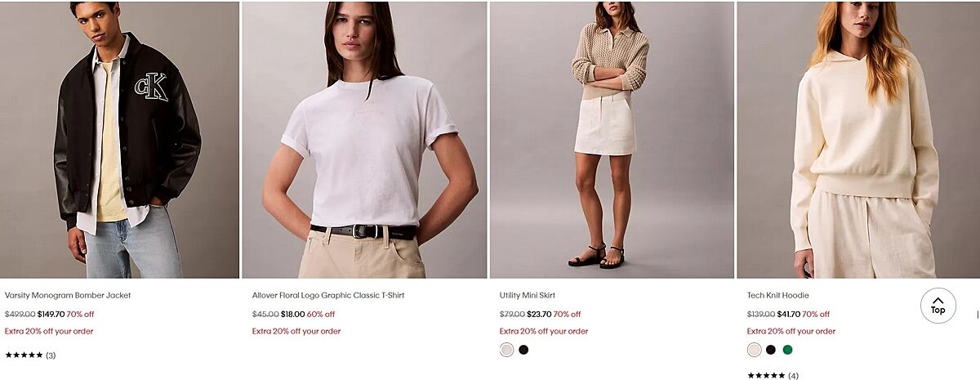This screenshot has width=980, height=380.
Task: View five-star rating of bomber jacket
Action: tap(24, 355)
